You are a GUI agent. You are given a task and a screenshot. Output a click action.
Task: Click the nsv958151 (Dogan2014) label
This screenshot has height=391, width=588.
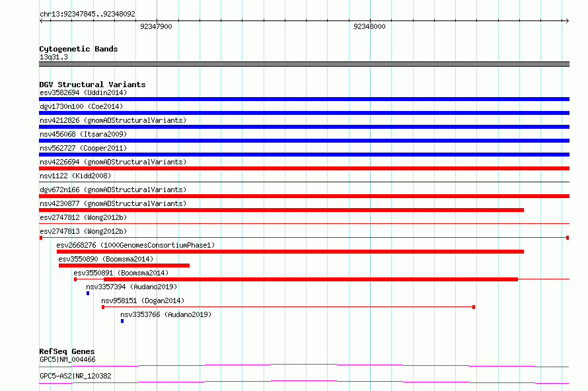pyautogui.click(x=143, y=301)
